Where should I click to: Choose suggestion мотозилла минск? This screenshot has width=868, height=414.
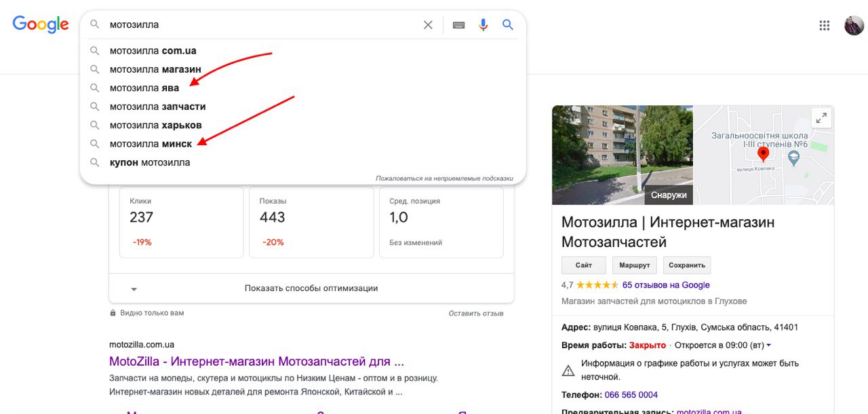point(302,144)
